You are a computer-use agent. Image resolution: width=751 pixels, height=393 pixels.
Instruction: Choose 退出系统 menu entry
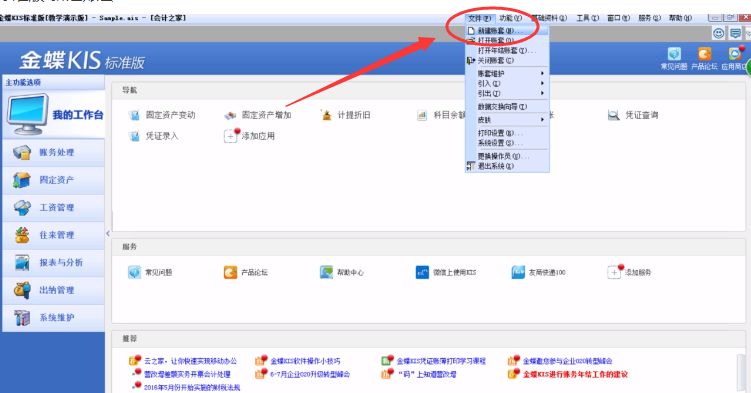click(x=507, y=167)
